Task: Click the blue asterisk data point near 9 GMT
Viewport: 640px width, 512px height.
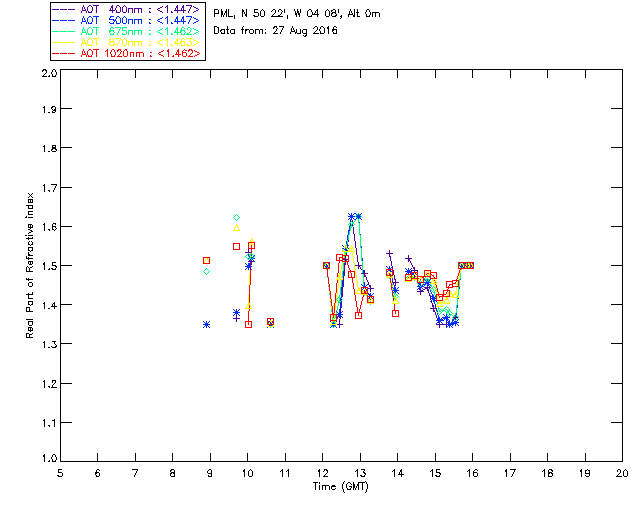Action: pyautogui.click(x=207, y=325)
